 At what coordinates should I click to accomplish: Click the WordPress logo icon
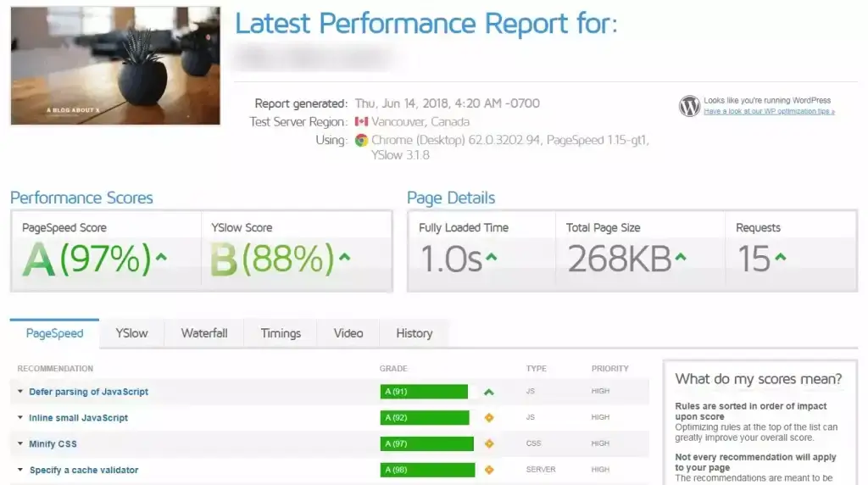tap(689, 106)
